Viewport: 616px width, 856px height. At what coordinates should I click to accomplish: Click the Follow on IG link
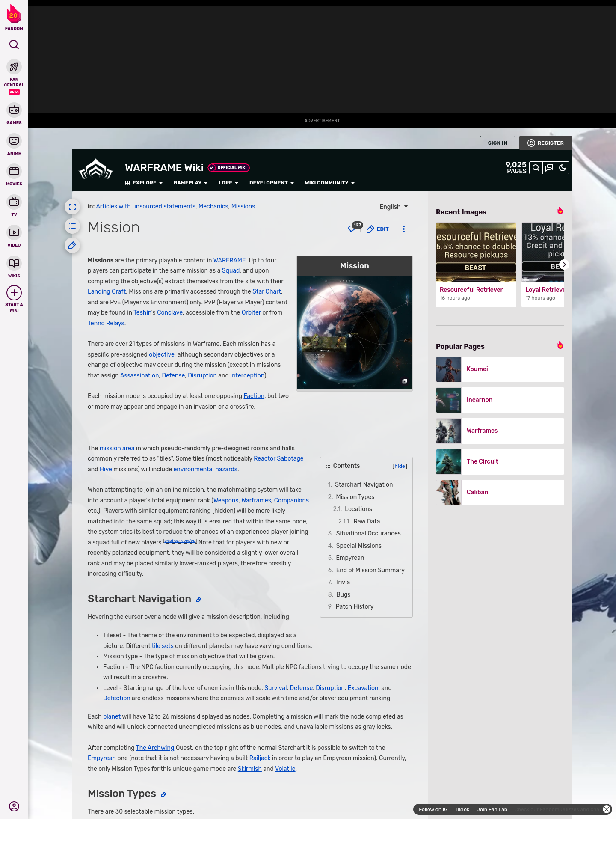[x=433, y=809]
